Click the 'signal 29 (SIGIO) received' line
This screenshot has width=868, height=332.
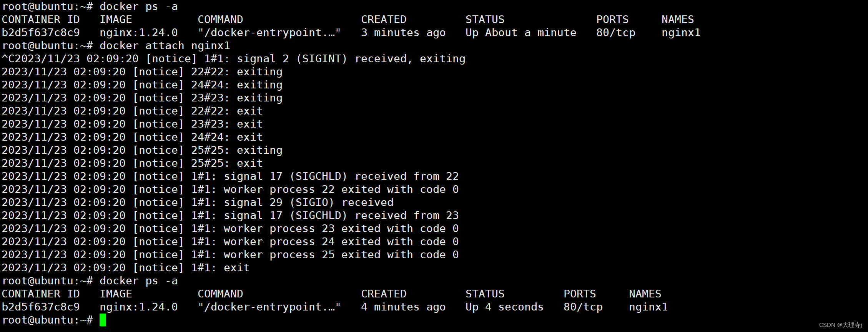198,203
